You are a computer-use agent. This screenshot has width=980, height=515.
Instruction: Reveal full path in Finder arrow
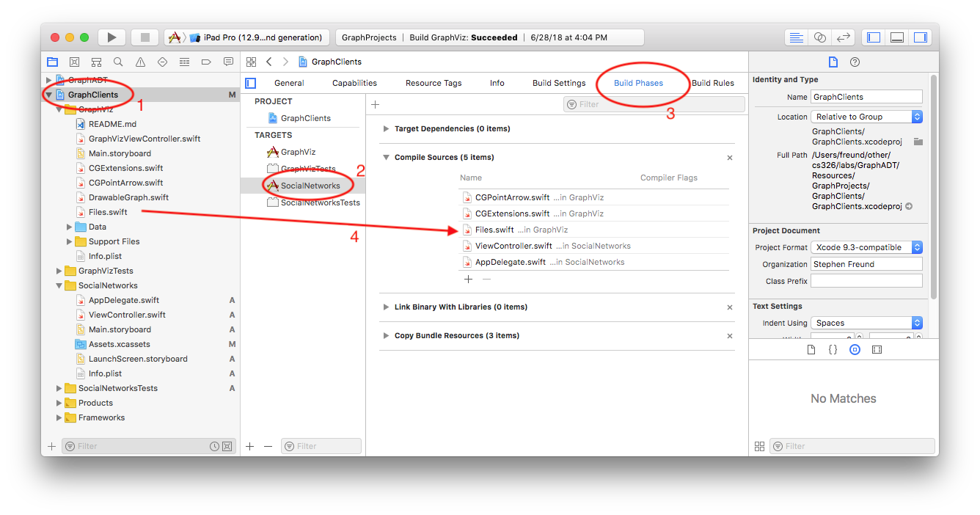pyautogui.click(x=909, y=206)
